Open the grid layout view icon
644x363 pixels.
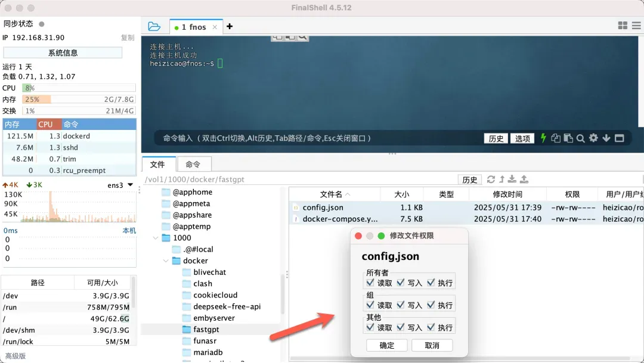pos(623,26)
